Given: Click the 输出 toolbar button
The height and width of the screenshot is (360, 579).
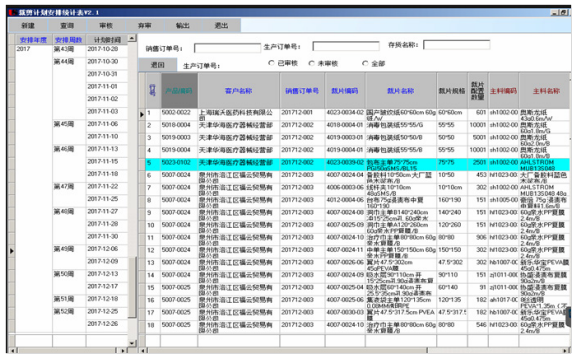Looking at the screenshot, I should point(183,25).
